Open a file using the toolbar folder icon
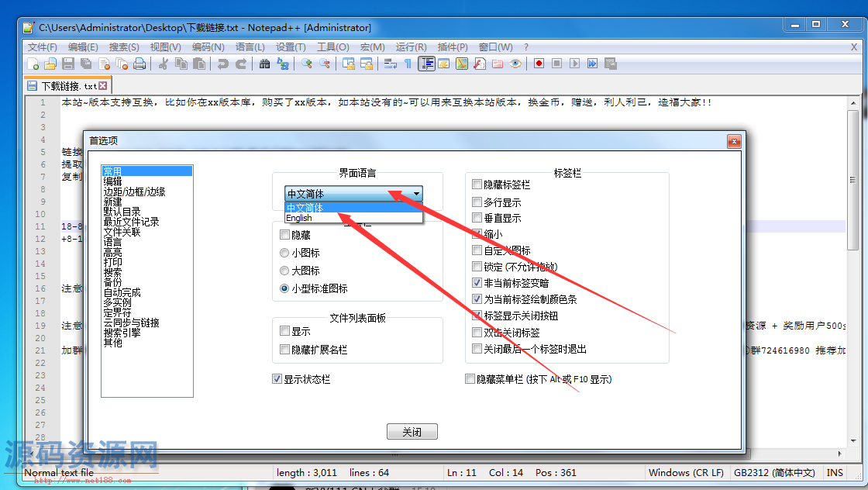This screenshot has width=868, height=490. (x=50, y=64)
